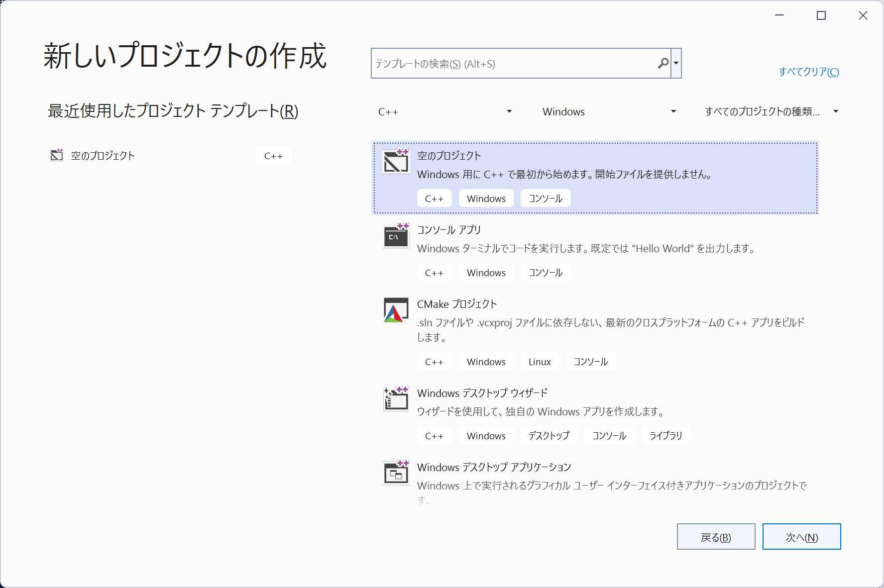Select the コンソール アプリ template title
The image size is (884, 588).
pyautogui.click(x=448, y=230)
